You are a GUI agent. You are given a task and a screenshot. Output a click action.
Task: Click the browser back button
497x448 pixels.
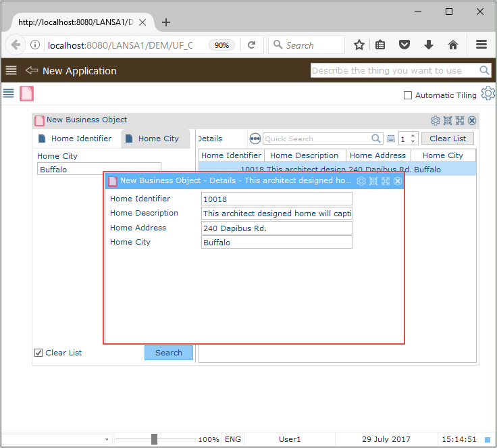tap(16, 45)
